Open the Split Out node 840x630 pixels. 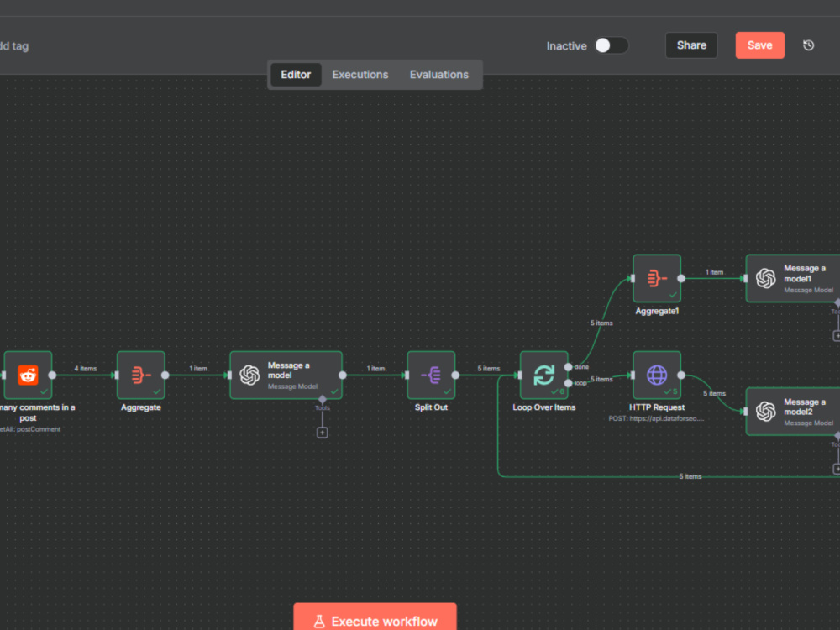pyautogui.click(x=431, y=375)
